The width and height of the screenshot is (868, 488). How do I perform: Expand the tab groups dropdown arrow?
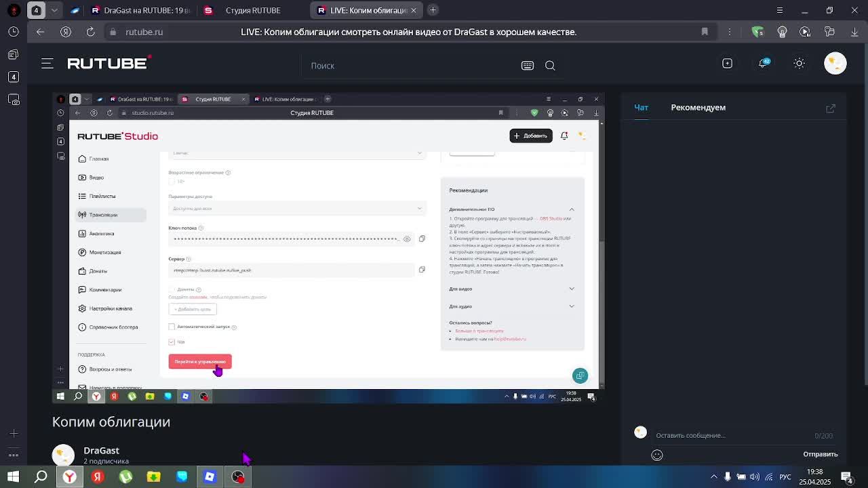pos(54,10)
